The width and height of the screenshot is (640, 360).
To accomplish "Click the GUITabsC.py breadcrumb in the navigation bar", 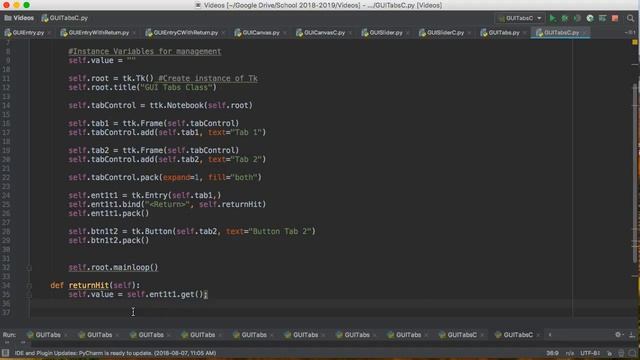I will click(64, 18).
